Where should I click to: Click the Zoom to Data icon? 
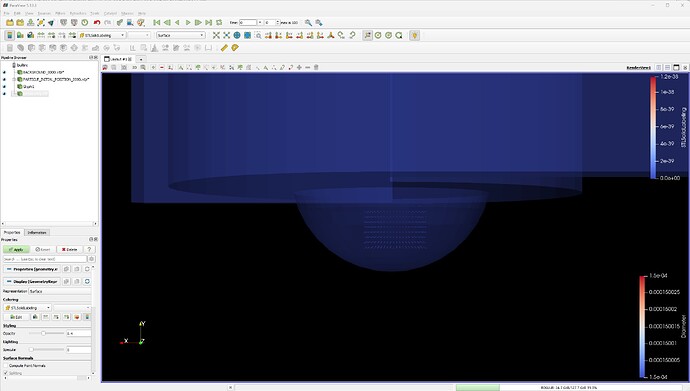coord(227,35)
